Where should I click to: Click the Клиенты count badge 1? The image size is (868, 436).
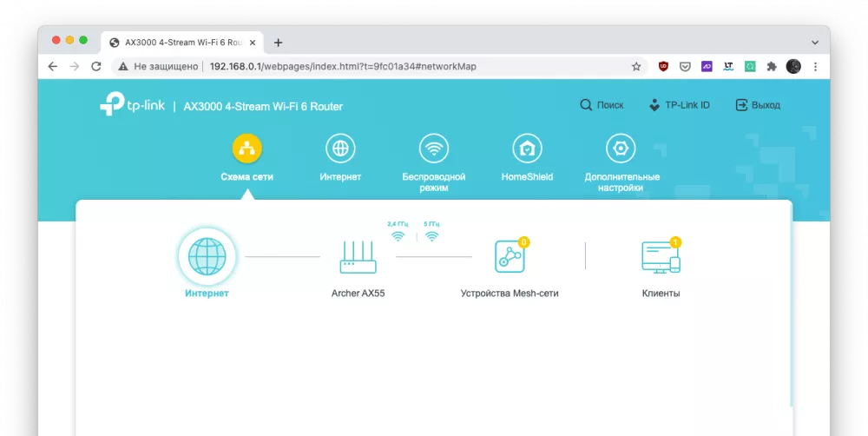click(674, 242)
